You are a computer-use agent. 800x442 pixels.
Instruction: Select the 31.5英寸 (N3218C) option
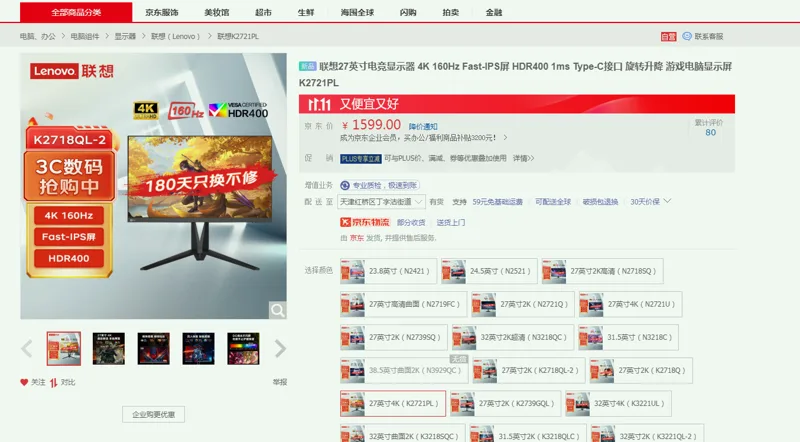(x=628, y=337)
